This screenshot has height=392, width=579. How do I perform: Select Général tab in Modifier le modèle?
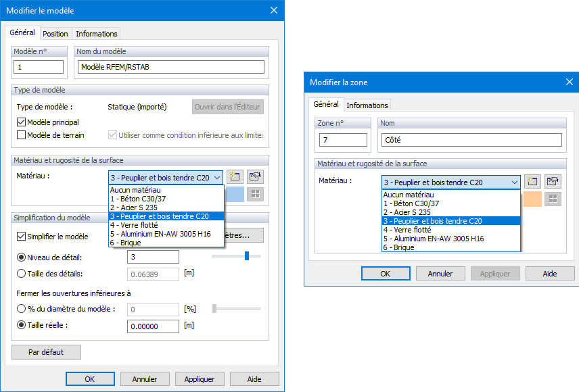pos(22,32)
